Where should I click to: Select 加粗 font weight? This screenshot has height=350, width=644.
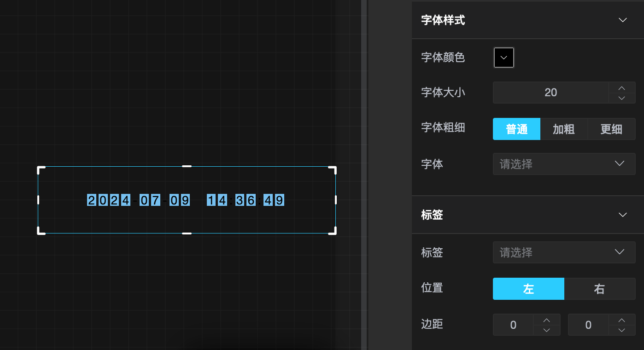pos(564,129)
